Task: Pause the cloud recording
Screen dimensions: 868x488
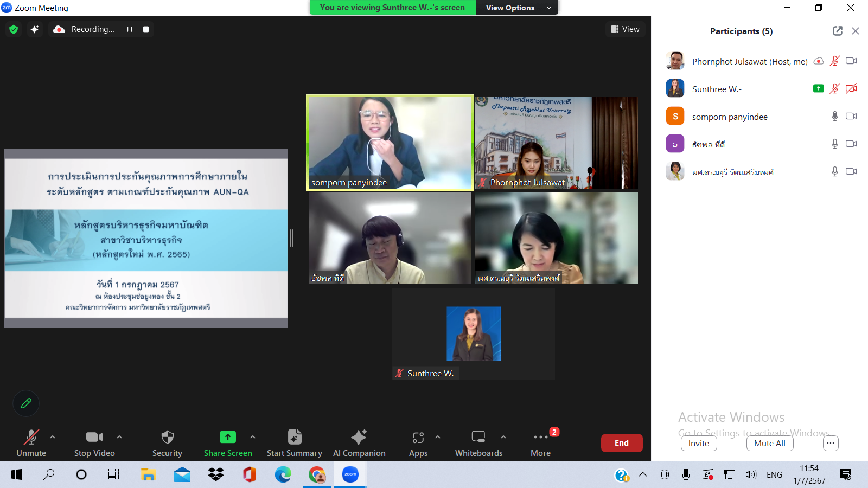Action: 130,29
